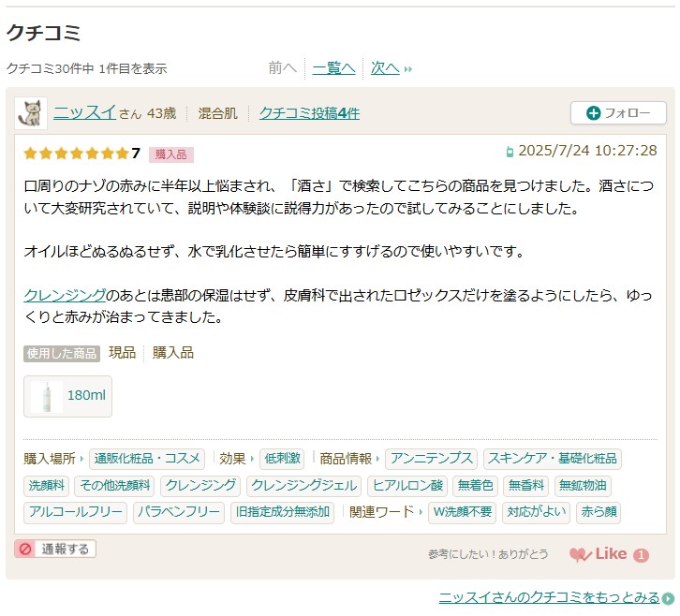680x616 pixels.
Task: Click the heart Like icon
Action: click(581, 554)
